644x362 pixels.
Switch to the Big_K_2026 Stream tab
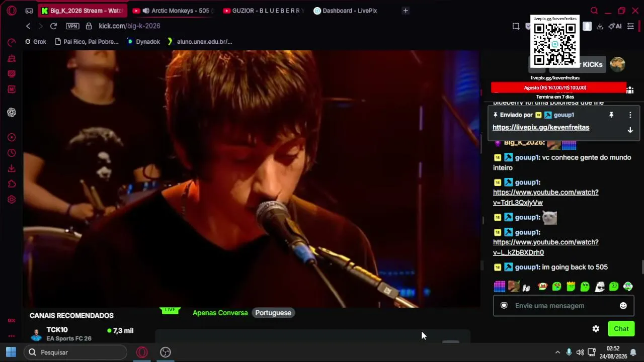click(83, 11)
